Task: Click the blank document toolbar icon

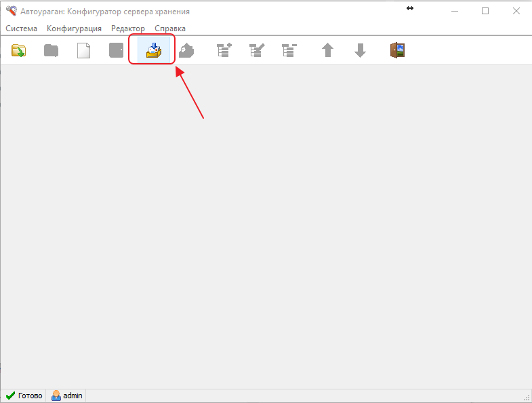Action: (x=83, y=51)
